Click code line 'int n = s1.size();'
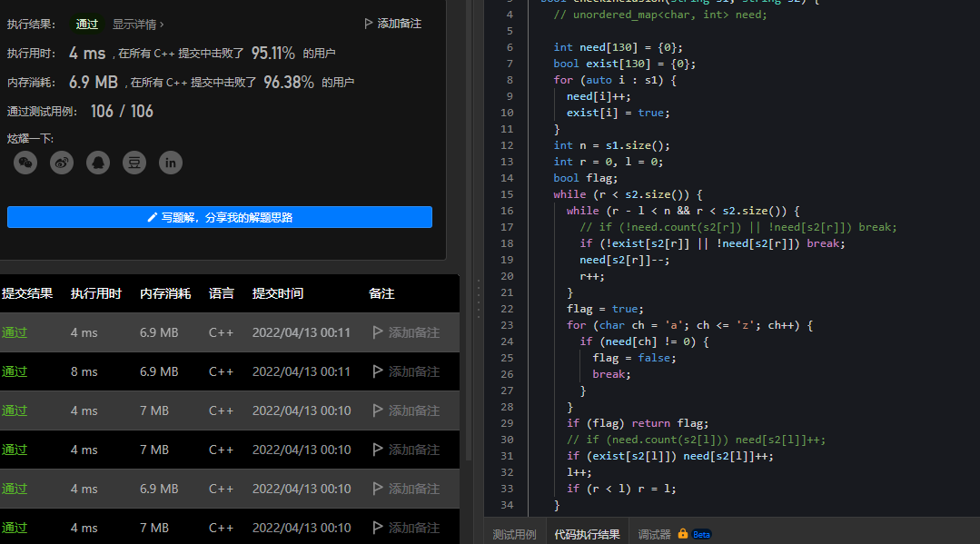The height and width of the screenshot is (544, 980). [611, 145]
